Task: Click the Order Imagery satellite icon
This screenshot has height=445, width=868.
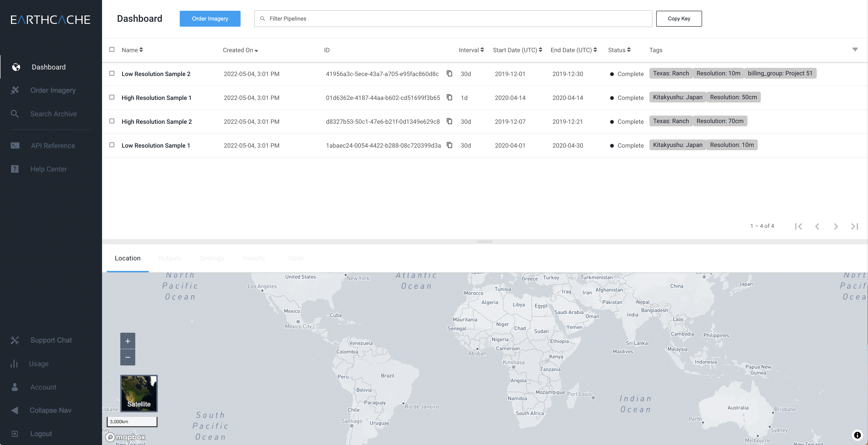Action: pos(15,90)
